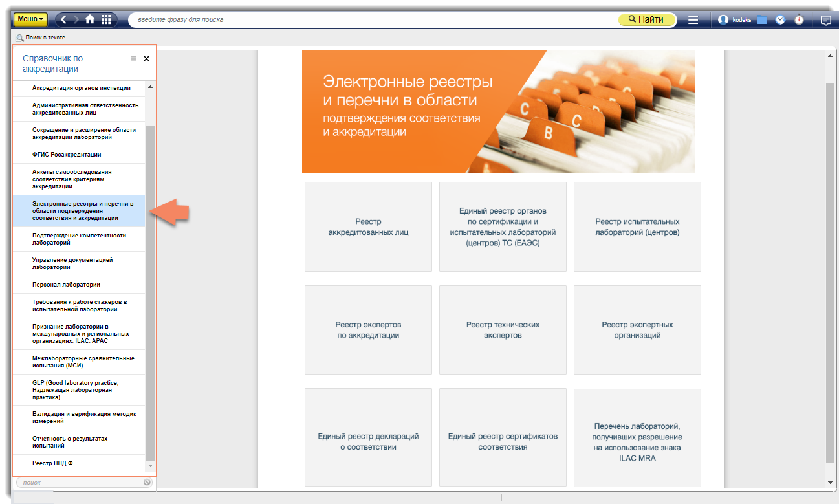Open Требования к работе стажеров
This screenshot has height=504, width=839.
pos(79,305)
